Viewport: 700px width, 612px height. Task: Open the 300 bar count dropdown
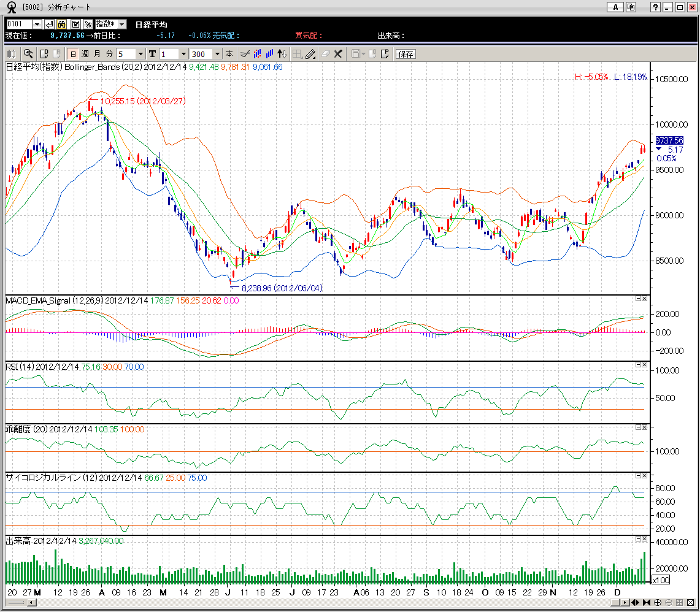tap(217, 54)
